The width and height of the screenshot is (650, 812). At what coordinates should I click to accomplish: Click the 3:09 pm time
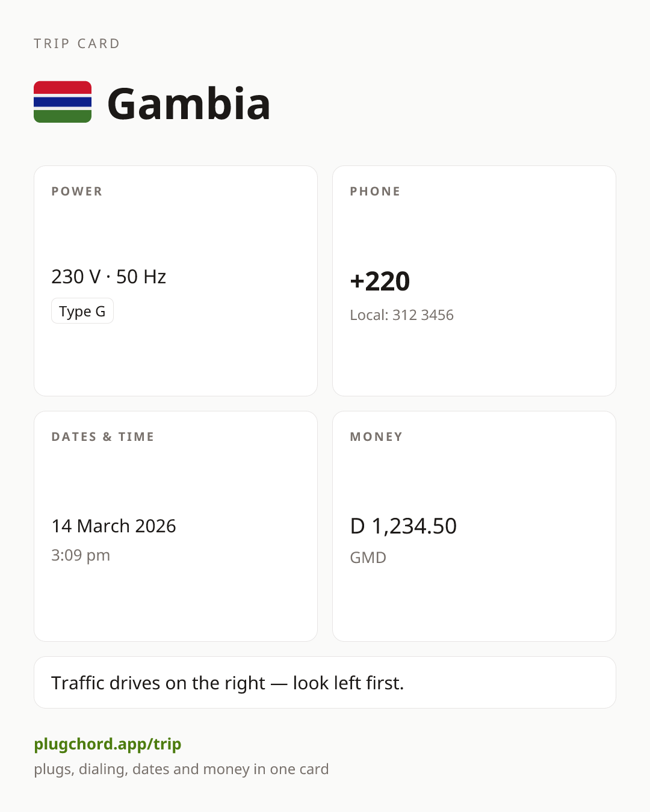(81, 555)
